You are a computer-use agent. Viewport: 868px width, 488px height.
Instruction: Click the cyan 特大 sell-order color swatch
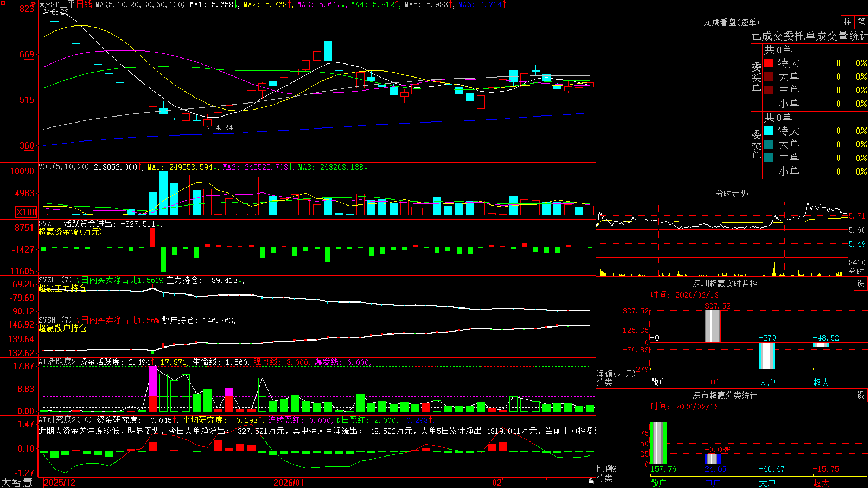pos(768,131)
